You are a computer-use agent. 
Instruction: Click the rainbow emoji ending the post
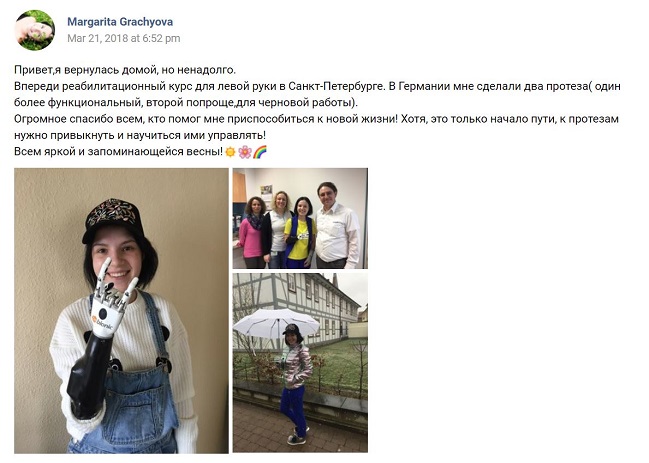click(x=260, y=152)
